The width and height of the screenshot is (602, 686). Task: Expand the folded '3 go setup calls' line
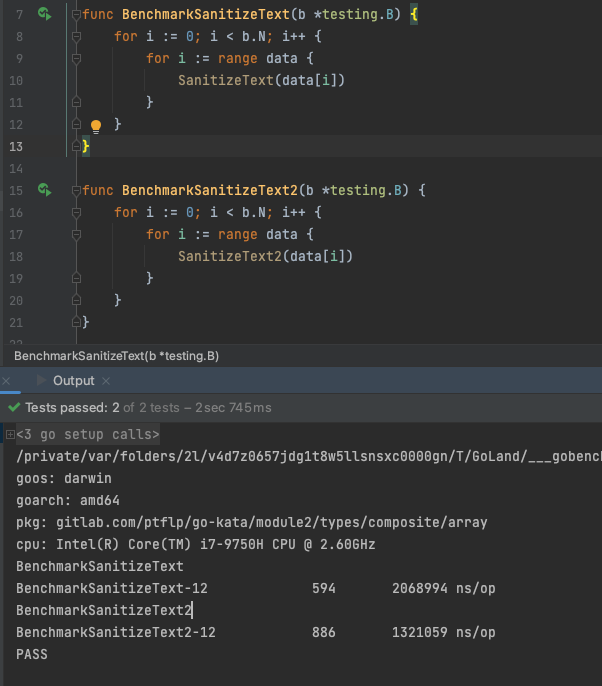[10, 435]
